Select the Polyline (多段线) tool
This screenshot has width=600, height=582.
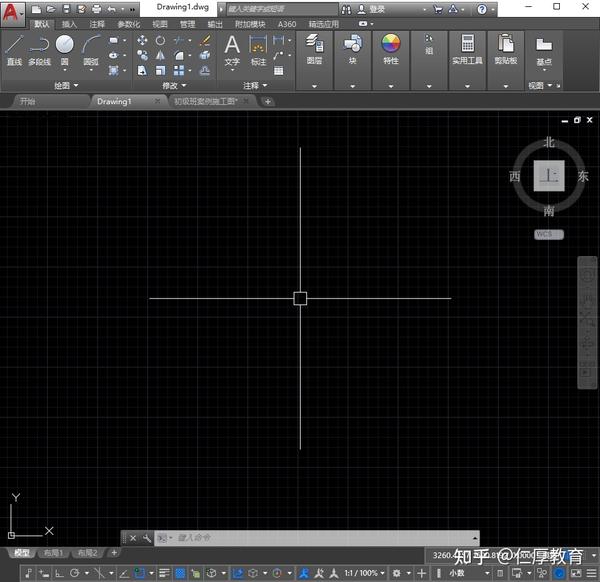(39, 50)
